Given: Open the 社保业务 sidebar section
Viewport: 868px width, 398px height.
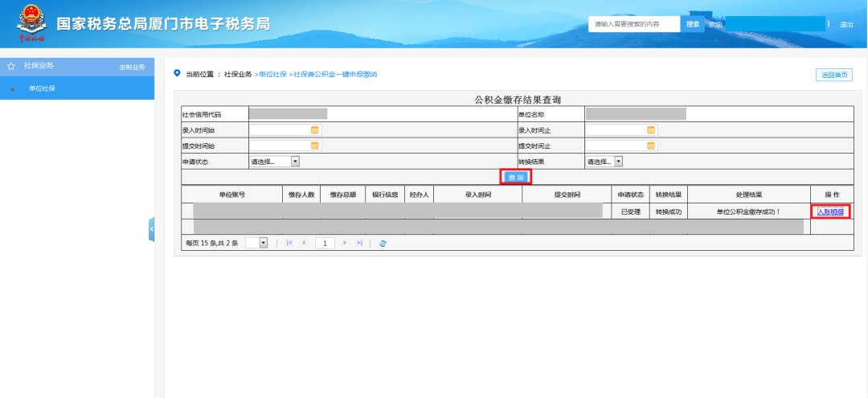Looking at the screenshot, I should pos(39,65).
